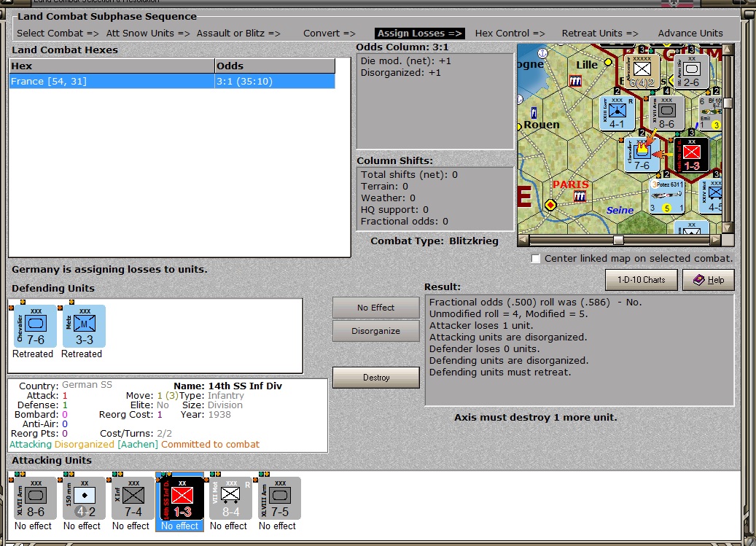Click the blue resource icon near Rouen
This screenshot has height=546, width=756.
534,113
